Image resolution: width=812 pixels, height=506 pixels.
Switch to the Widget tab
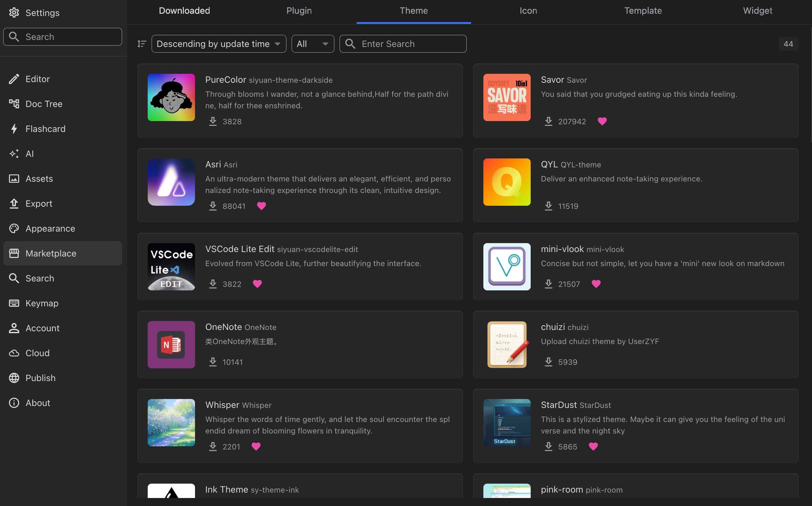pos(757,11)
